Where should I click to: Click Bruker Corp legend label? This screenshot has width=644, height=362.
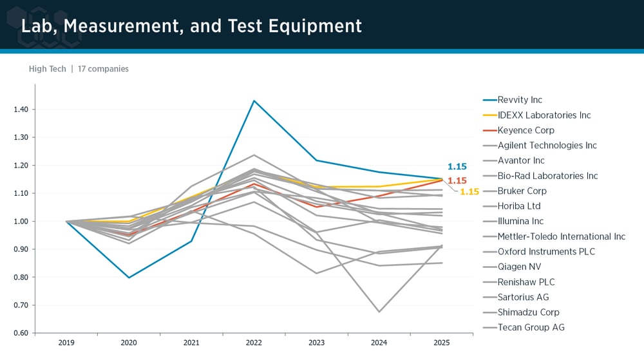pos(522,191)
